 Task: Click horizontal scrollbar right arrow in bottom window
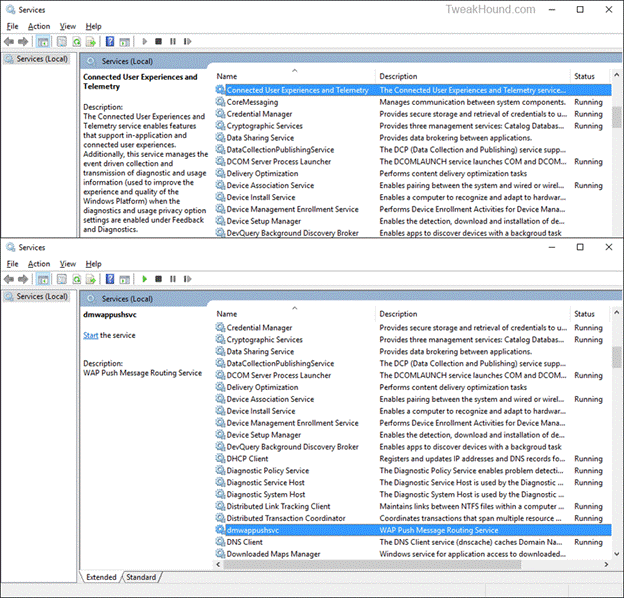tap(606, 564)
